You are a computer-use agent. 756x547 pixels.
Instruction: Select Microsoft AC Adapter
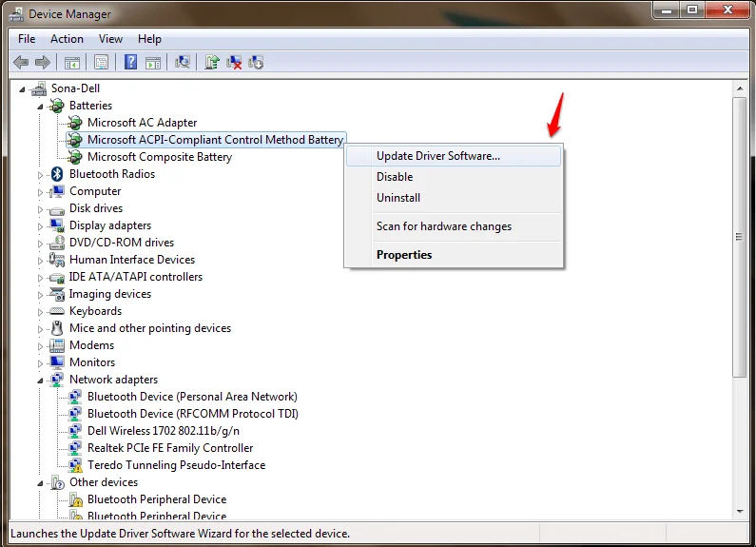click(143, 123)
